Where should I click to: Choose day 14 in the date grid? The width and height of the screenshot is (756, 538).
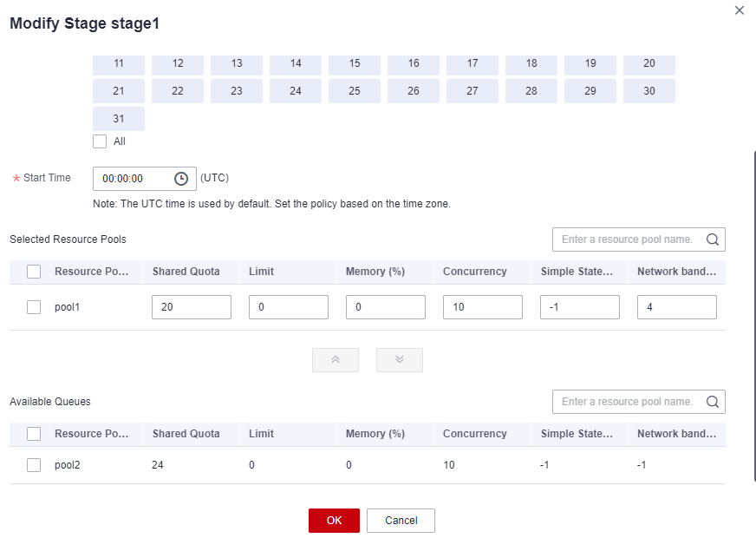pyautogui.click(x=296, y=63)
